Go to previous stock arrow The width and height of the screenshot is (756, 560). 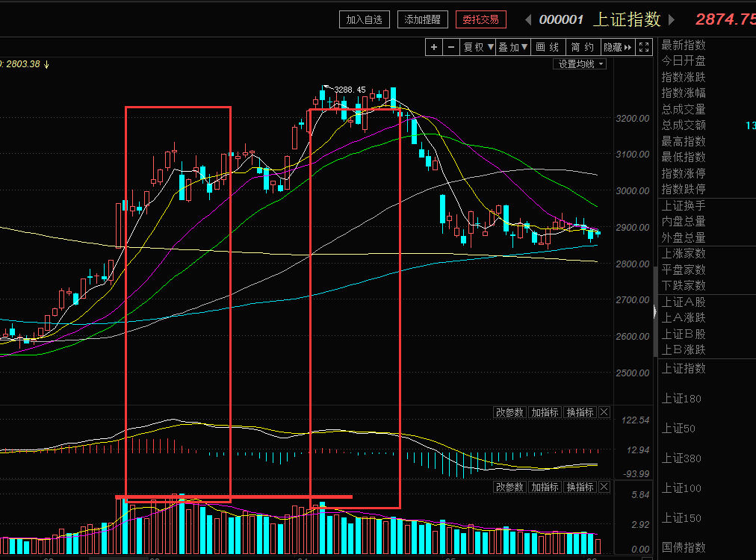[x=528, y=19]
